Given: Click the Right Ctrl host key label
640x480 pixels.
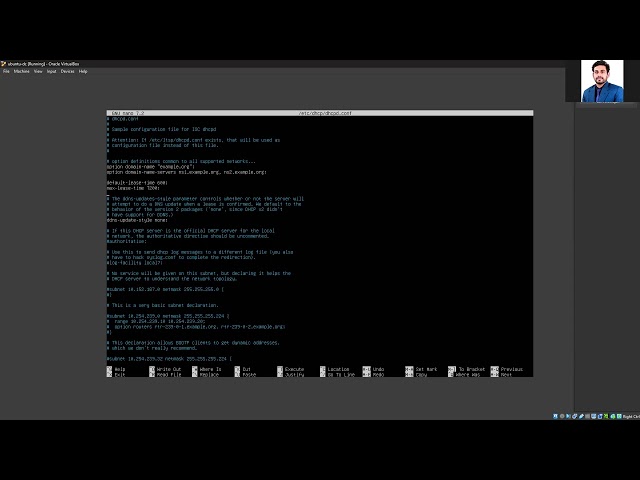Looking at the screenshot, I should (631, 417).
